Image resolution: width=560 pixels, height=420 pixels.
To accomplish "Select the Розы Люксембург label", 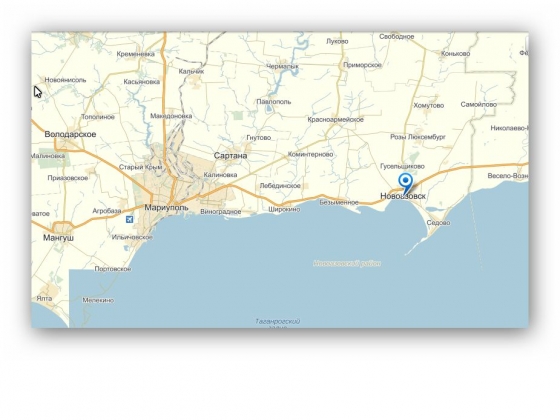I will [x=418, y=137].
